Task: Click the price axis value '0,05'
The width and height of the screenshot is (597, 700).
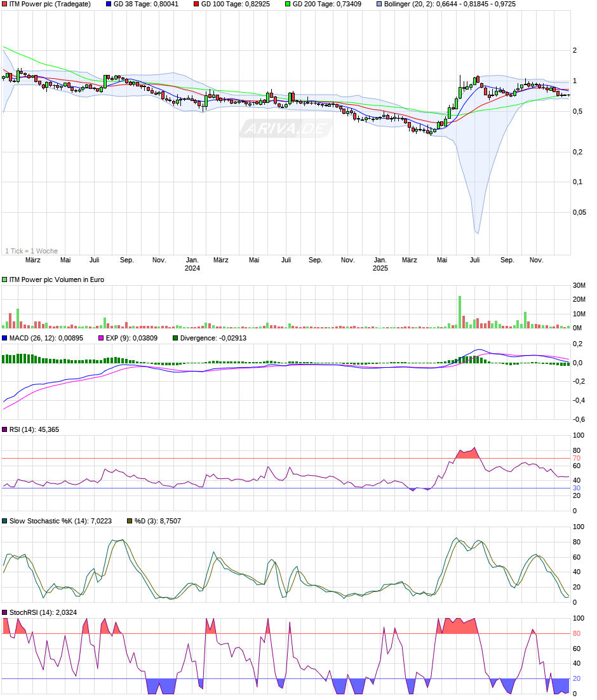Action: coord(580,212)
